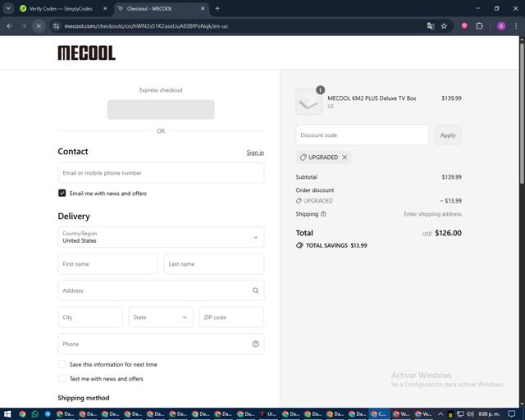View site information for mecool.com
525x420 pixels.
click(57, 26)
